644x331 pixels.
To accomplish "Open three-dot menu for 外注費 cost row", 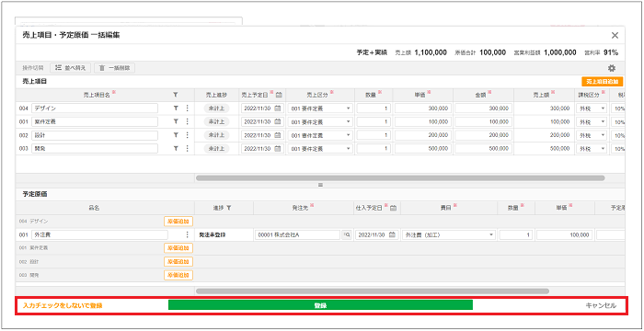I will pos(188,234).
